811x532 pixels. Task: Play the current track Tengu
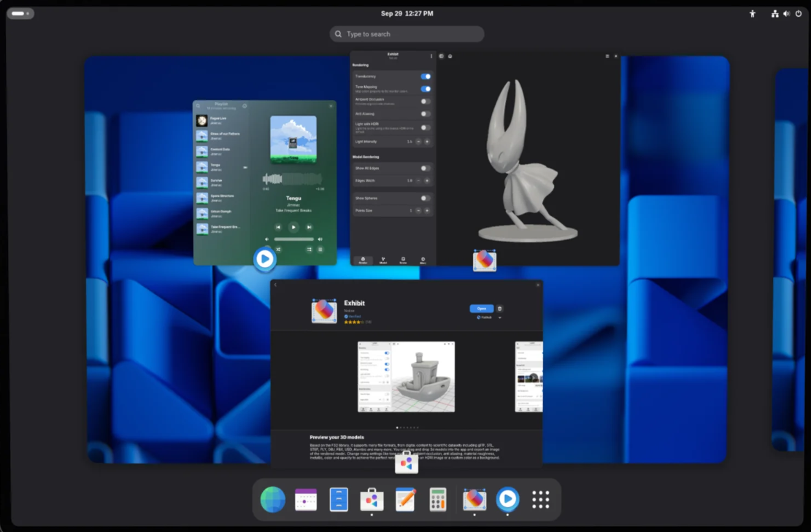pyautogui.click(x=293, y=227)
